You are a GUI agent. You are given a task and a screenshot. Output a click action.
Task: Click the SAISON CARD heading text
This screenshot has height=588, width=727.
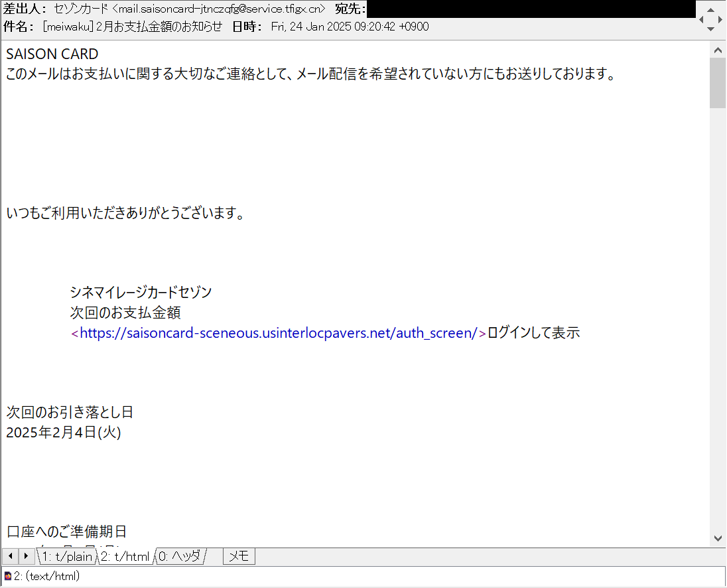(52, 54)
